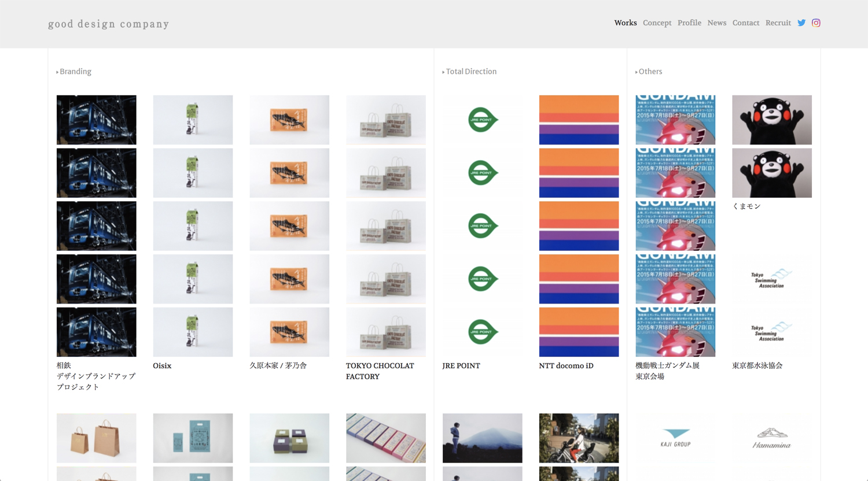Click the brown paper bags thumbnail
Viewport: 868px width, 481px height.
97,438
